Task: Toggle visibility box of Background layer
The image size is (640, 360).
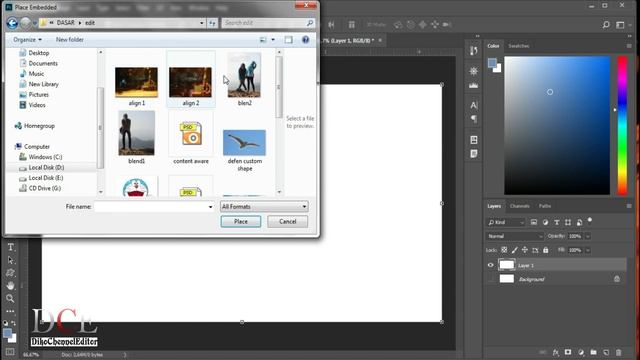Action: pyautogui.click(x=491, y=279)
